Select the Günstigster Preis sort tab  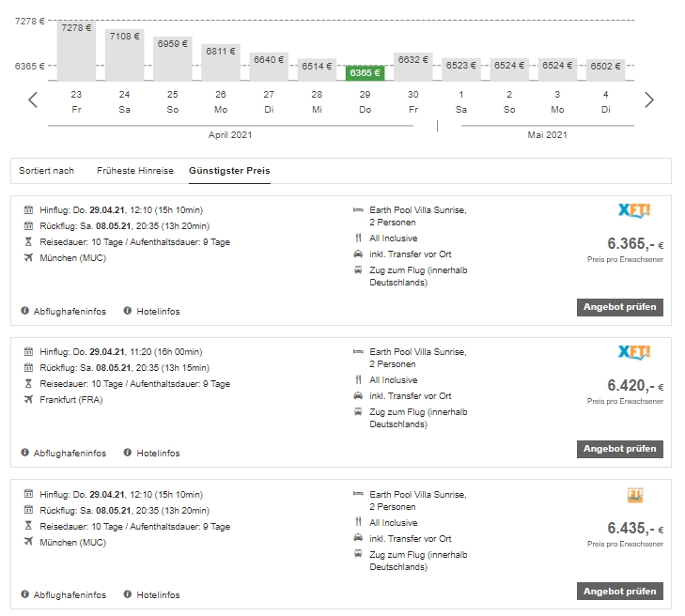229,171
